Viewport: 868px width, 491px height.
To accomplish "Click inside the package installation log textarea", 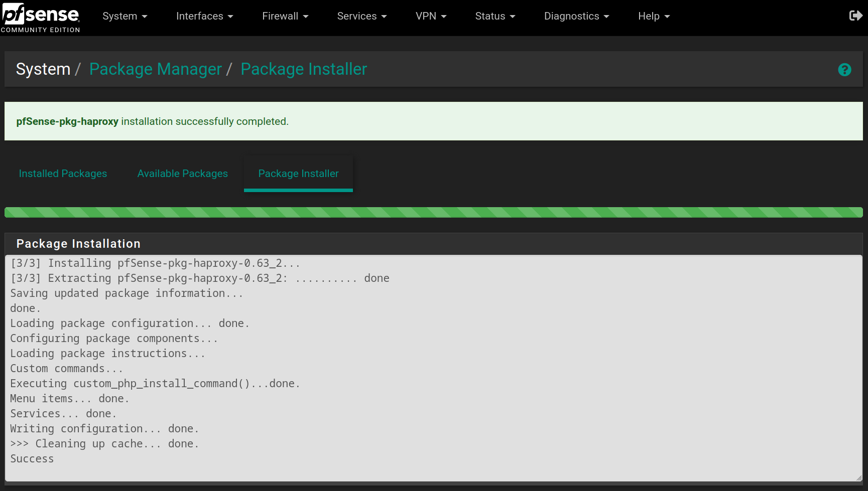I will pyautogui.click(x=434, y=368).
